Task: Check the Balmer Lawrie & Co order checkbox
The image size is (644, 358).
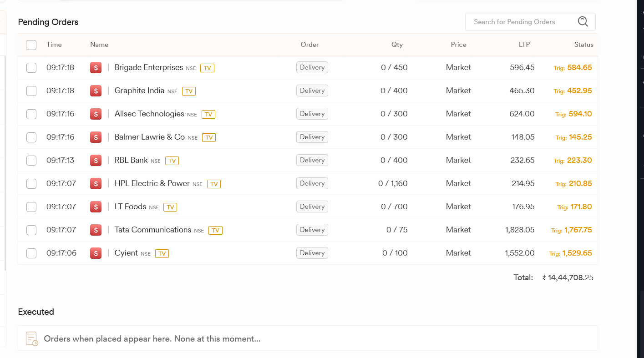Action: [31, 137]
